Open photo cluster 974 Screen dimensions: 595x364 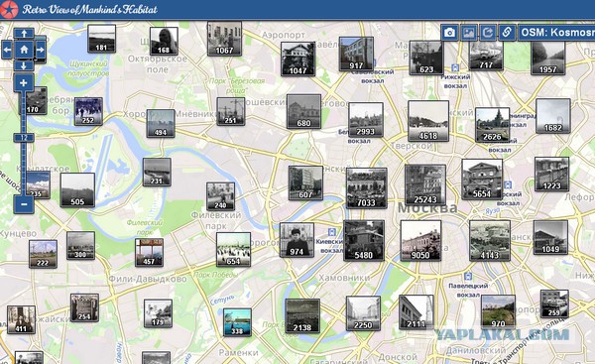pyautogui.click(x=297, y=240)
